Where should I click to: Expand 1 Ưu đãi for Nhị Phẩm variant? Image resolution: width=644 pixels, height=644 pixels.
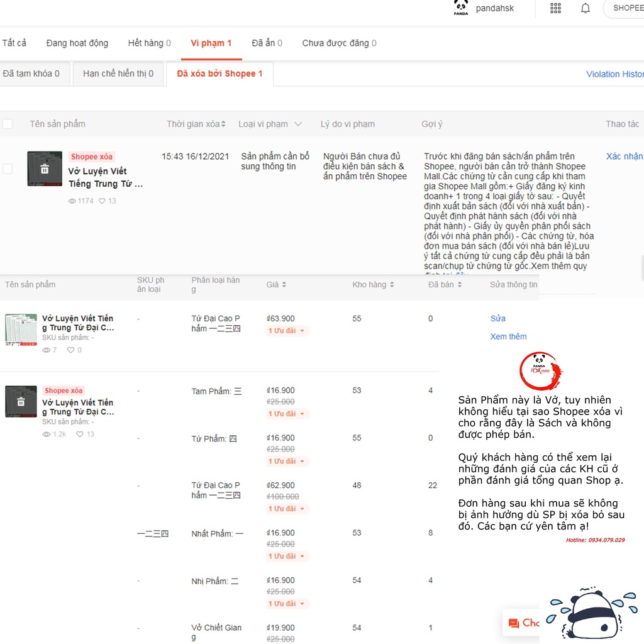click(287, 603)
